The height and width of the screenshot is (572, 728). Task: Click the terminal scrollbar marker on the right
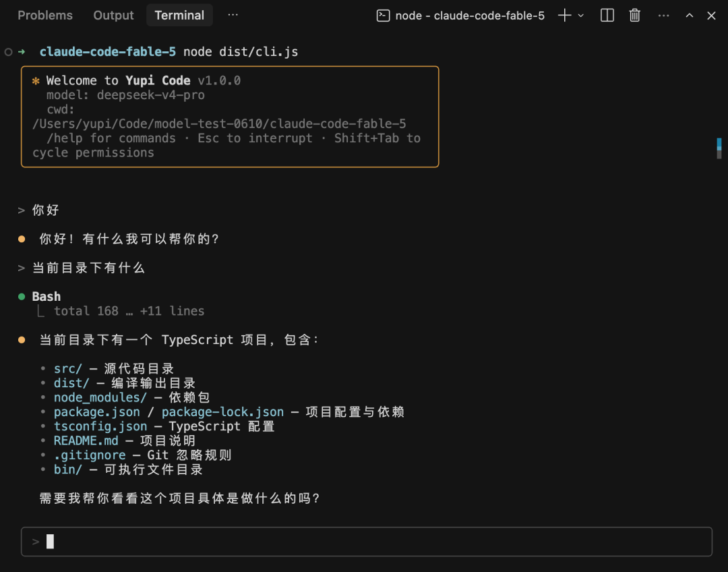[x=719, y=148]
